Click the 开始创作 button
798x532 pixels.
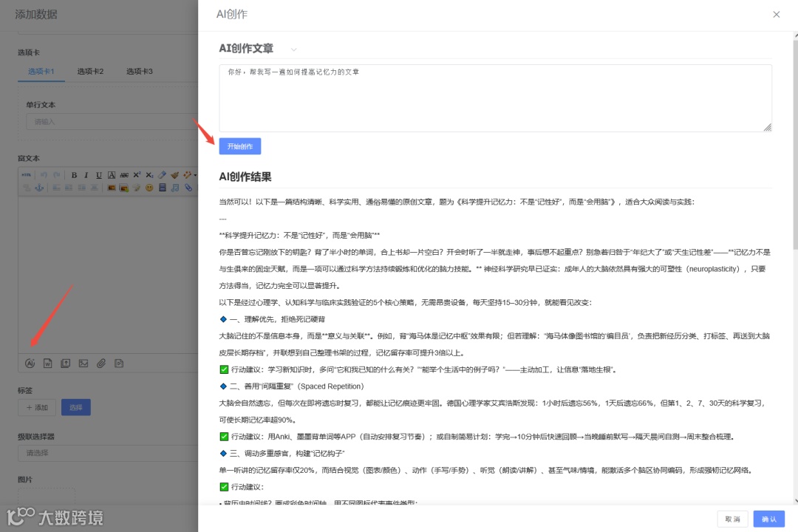240,146
